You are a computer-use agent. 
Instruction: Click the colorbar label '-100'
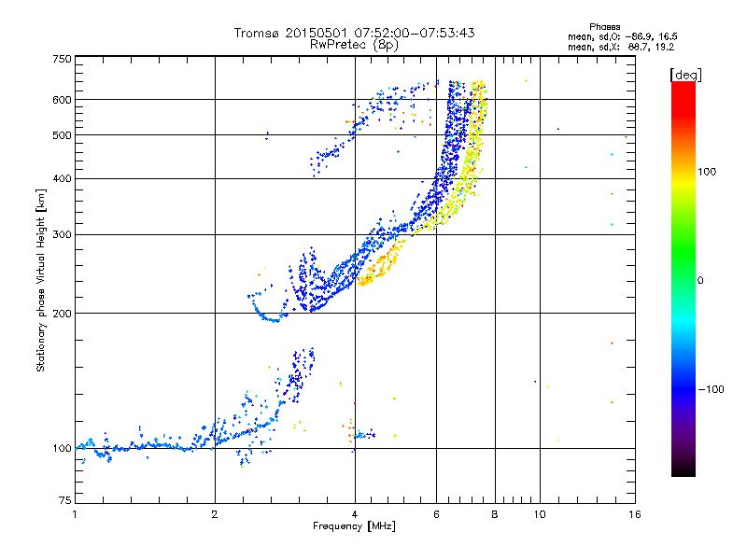(x=712, y=389)
